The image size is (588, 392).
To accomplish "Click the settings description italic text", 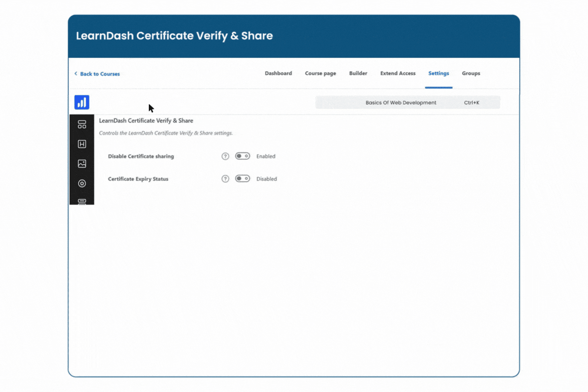I will pos(166,133).
